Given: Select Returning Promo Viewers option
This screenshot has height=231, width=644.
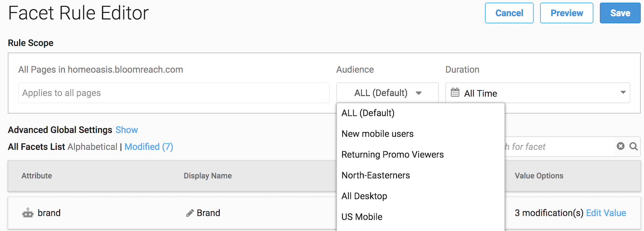Looking at the screenshot, I should tap(392, 155).
